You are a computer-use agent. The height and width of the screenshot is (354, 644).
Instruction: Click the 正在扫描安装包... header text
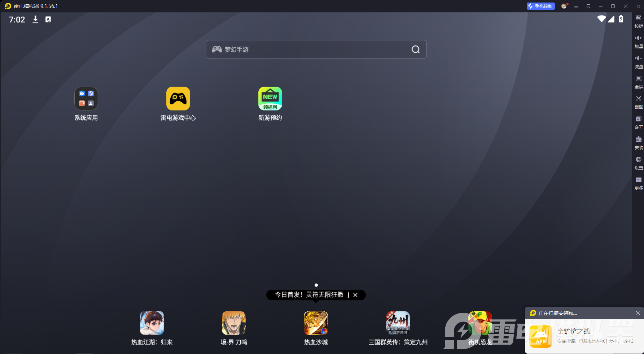tap(557, 313)
